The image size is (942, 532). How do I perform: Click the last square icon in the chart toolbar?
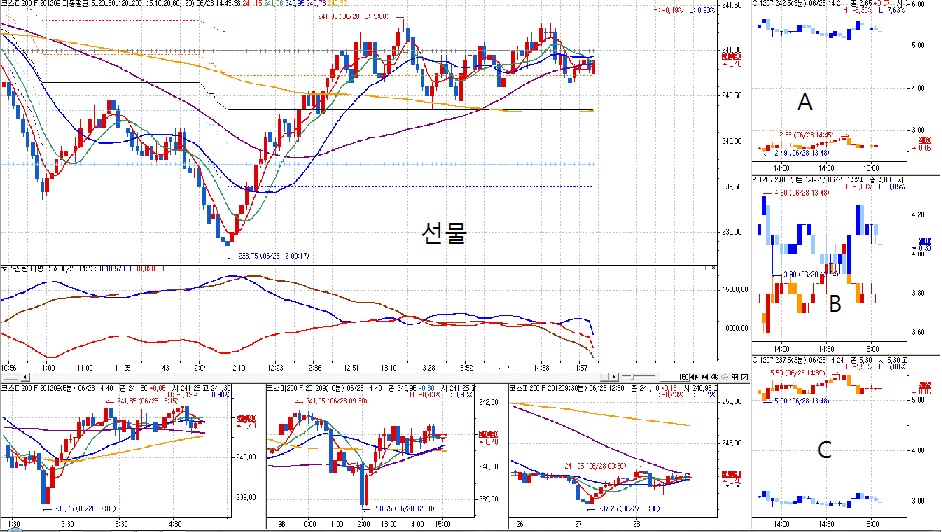click(x=744, y=377)
